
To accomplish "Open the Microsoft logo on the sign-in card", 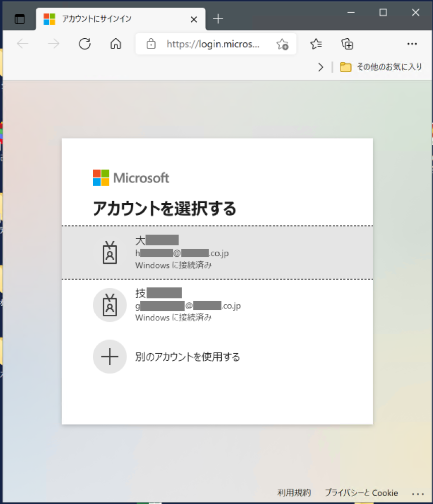I will 131,178.
